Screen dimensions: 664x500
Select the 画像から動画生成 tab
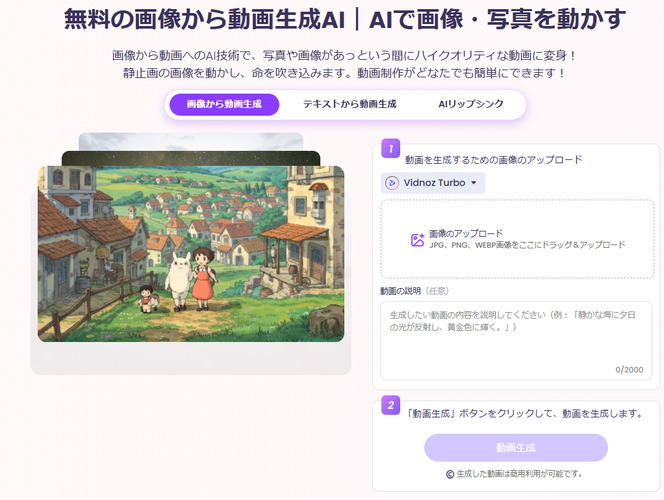[224, 104]
